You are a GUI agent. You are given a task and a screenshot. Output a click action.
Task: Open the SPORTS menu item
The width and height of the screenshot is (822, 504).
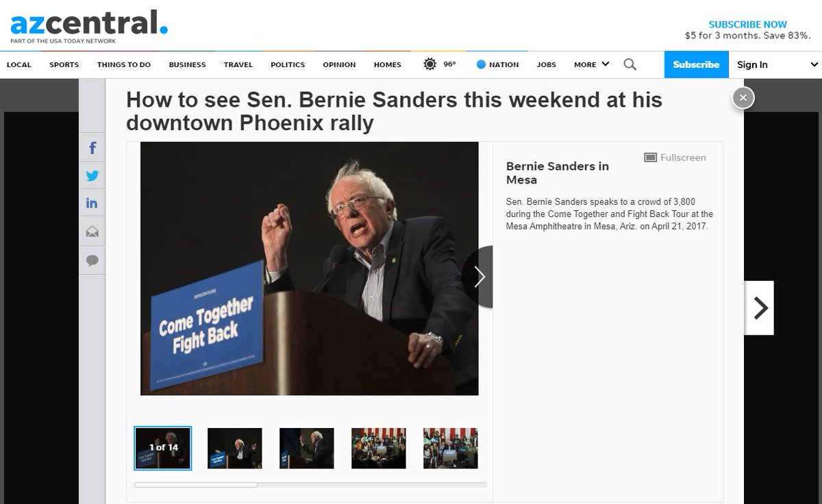(64, 64)
